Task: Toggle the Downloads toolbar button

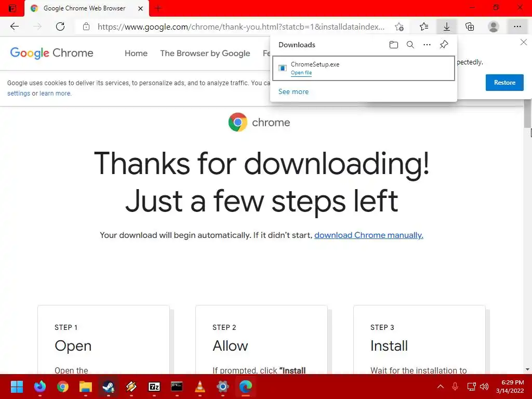Action: pos(447,26)
